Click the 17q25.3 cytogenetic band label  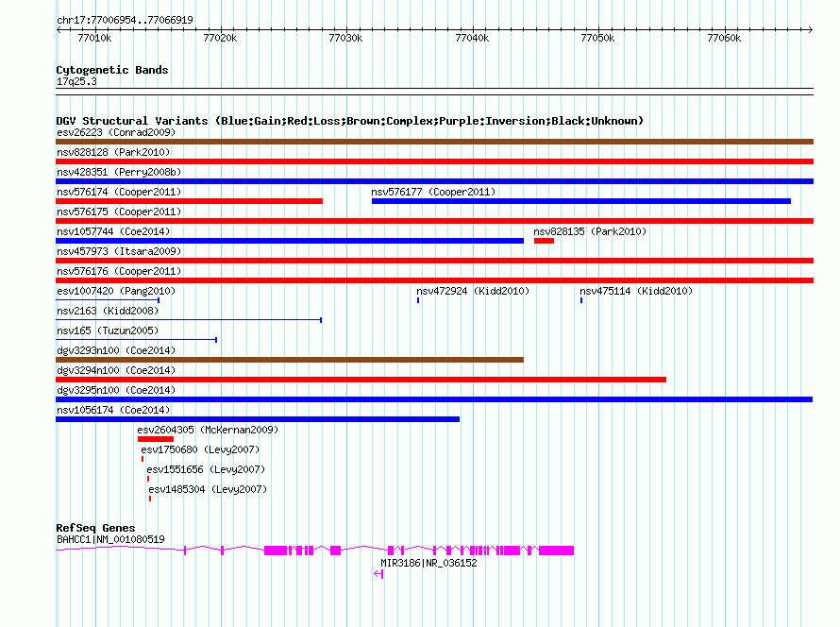coord(76,81)
